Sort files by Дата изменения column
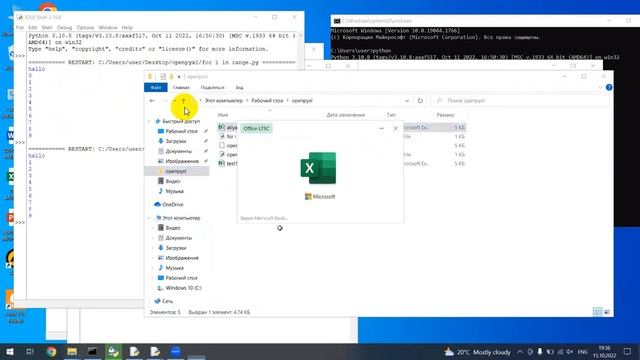This screenshot has height=360, width=640. pyautogui.click(x=346, y=115)
